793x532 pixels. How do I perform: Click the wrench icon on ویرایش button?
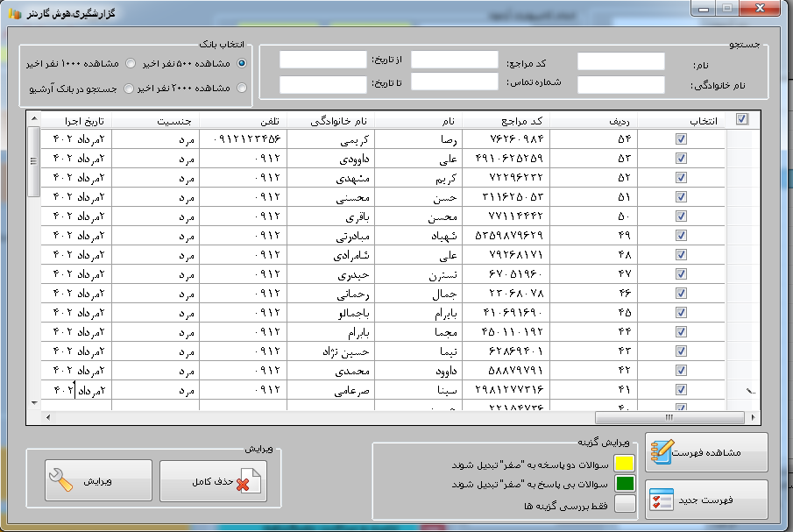[x=60, y=481]
